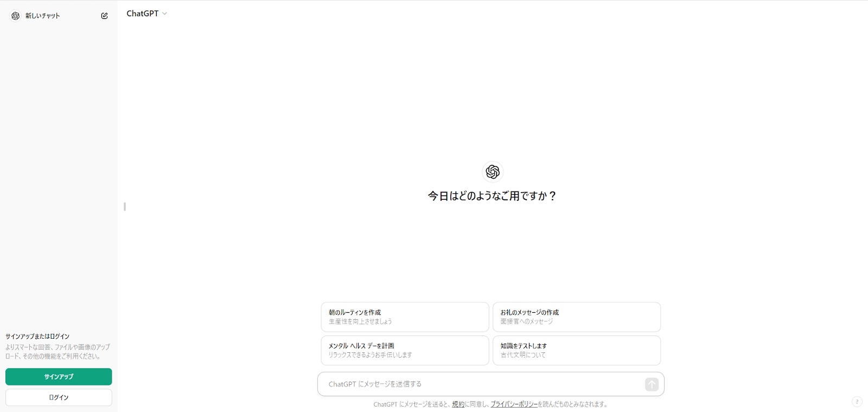Open the 規約 terms link

coord(458,404)
